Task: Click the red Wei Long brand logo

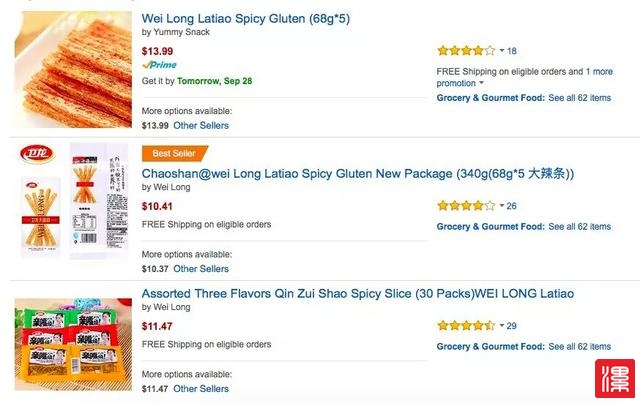Action: tap(37, 154)
